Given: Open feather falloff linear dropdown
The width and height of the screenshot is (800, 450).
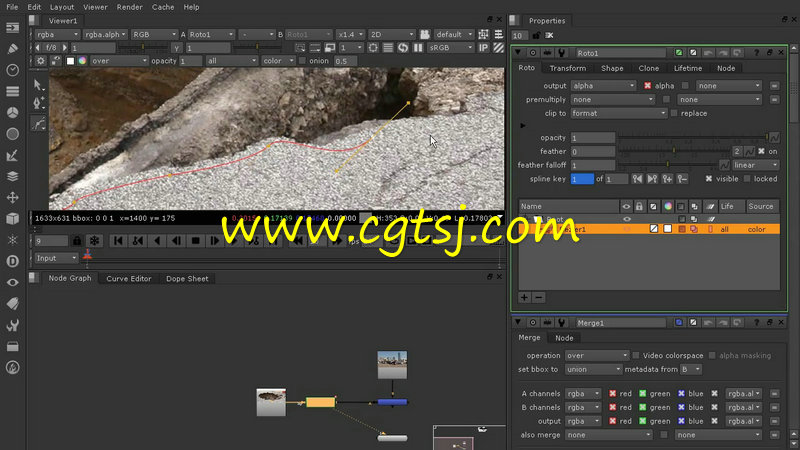Looking at the screenshot, I should point(756,165).
